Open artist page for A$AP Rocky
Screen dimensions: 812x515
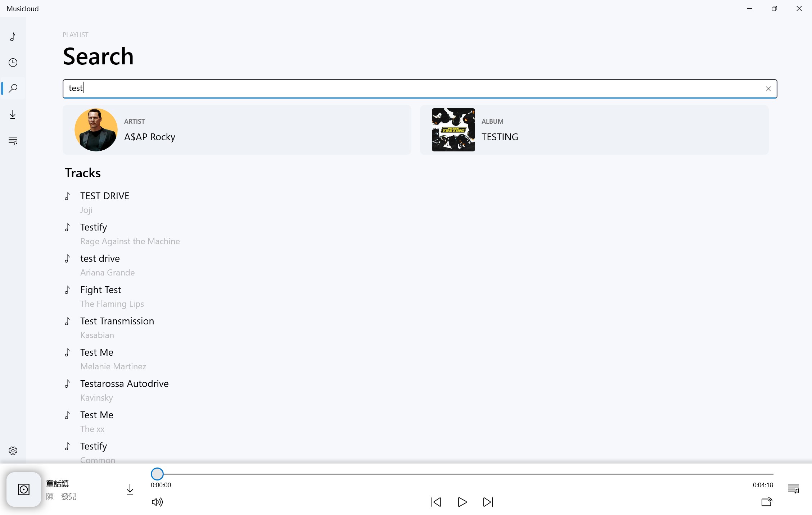[236, 130]
